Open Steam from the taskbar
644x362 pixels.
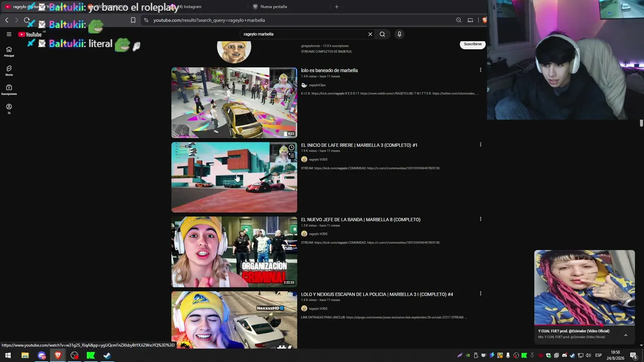[x=107, y=355]
